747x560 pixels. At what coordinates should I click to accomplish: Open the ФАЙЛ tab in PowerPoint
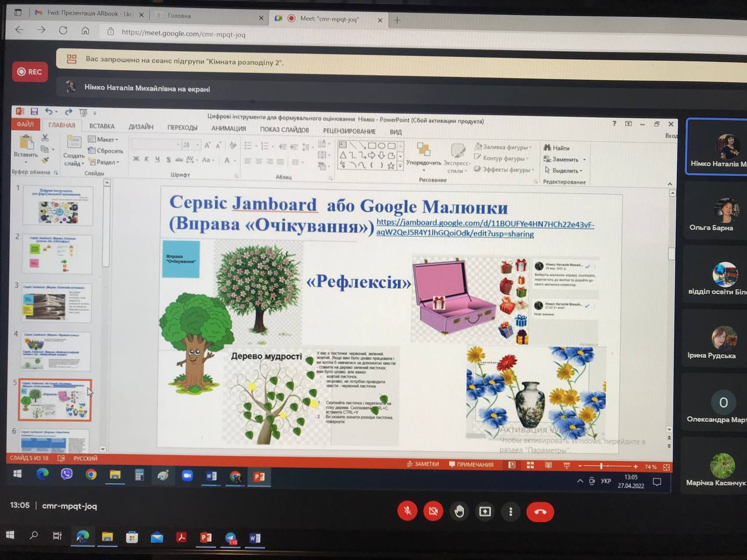click(x=25, y=124)
